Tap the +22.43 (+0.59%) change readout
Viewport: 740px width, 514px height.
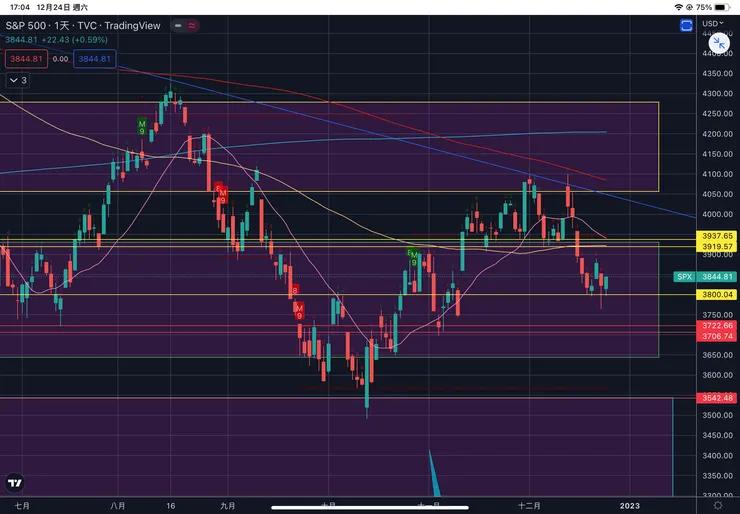coord(74,40)
